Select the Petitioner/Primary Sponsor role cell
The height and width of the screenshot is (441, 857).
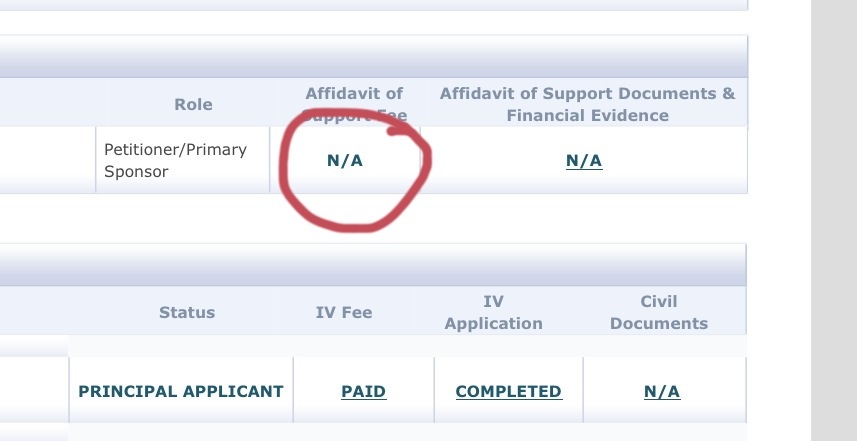click(x=183, y=160)
